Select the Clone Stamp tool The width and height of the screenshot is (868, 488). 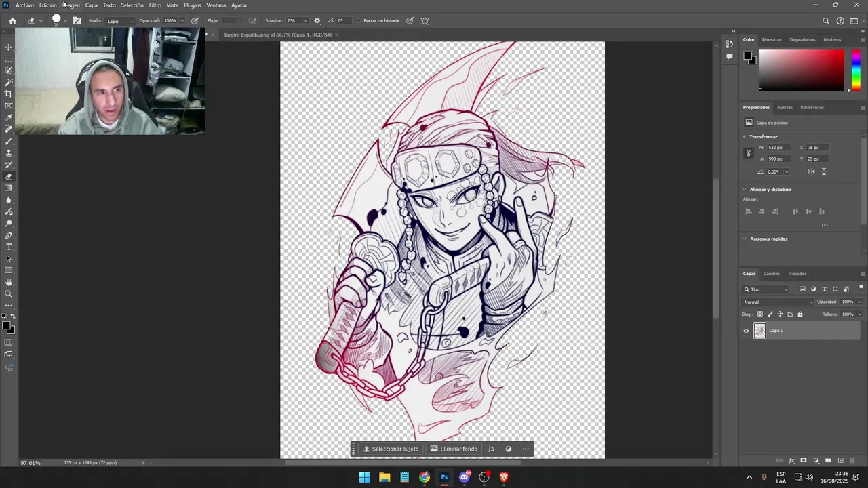coord(9,152)
